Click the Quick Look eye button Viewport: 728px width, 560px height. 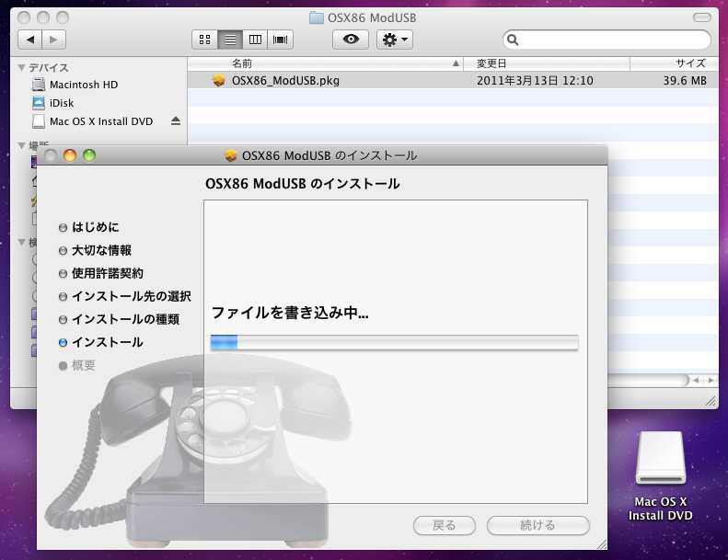351,40
